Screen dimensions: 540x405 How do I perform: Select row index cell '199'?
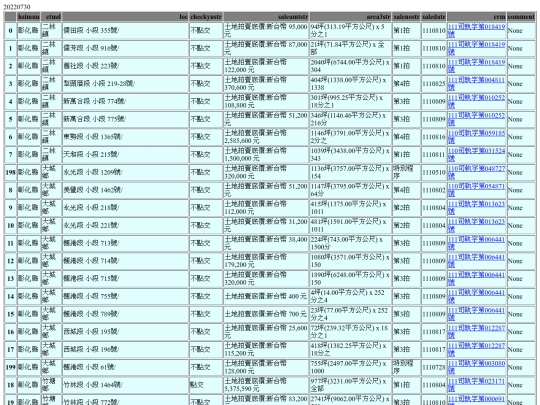tap(10, 367)
